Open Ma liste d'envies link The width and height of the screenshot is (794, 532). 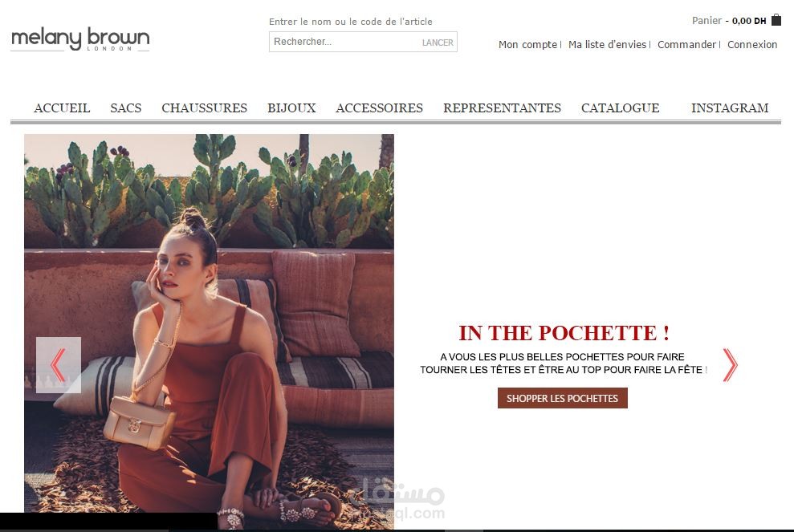tap(607, 45)
